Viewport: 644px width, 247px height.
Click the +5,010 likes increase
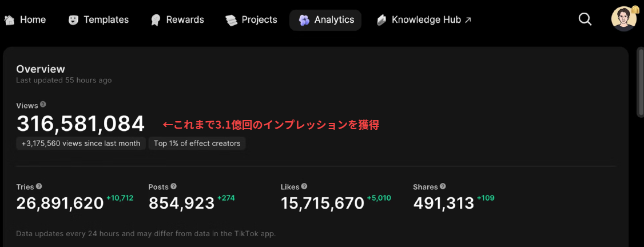coord(379,198)
